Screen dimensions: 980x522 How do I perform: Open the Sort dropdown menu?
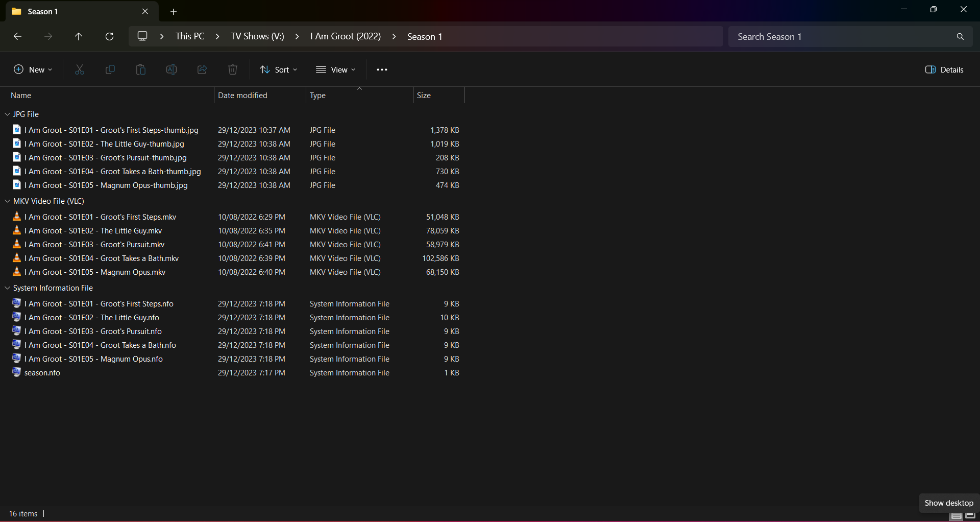279,70
